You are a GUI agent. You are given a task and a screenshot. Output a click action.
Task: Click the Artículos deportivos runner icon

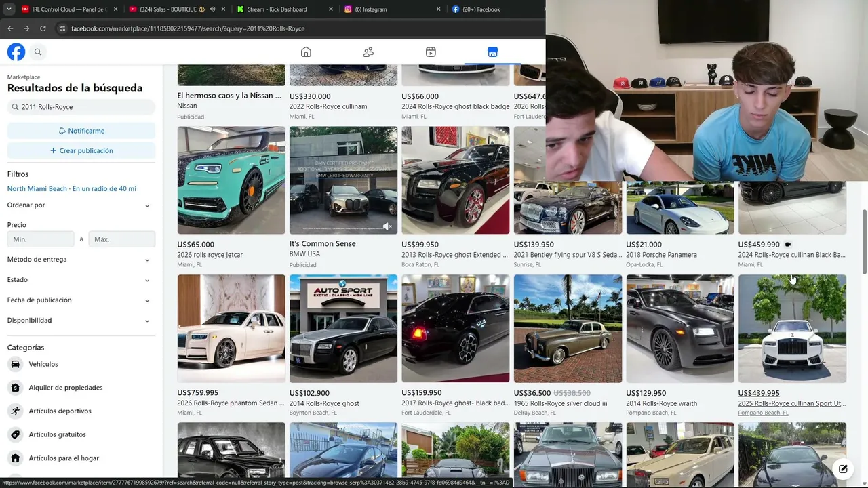pyautogui.click(x=16, y=411)
